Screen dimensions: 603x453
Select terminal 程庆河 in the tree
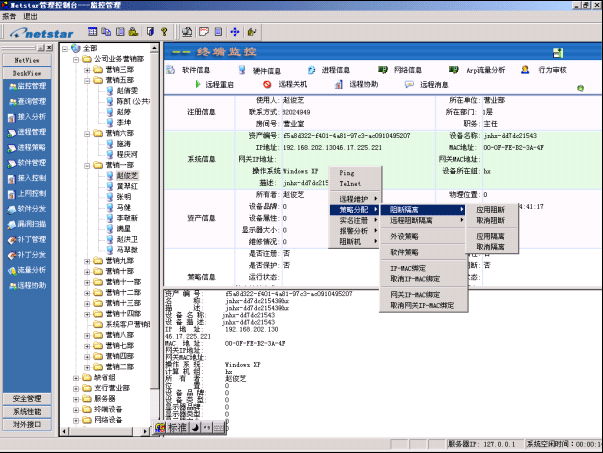(127, 154)
